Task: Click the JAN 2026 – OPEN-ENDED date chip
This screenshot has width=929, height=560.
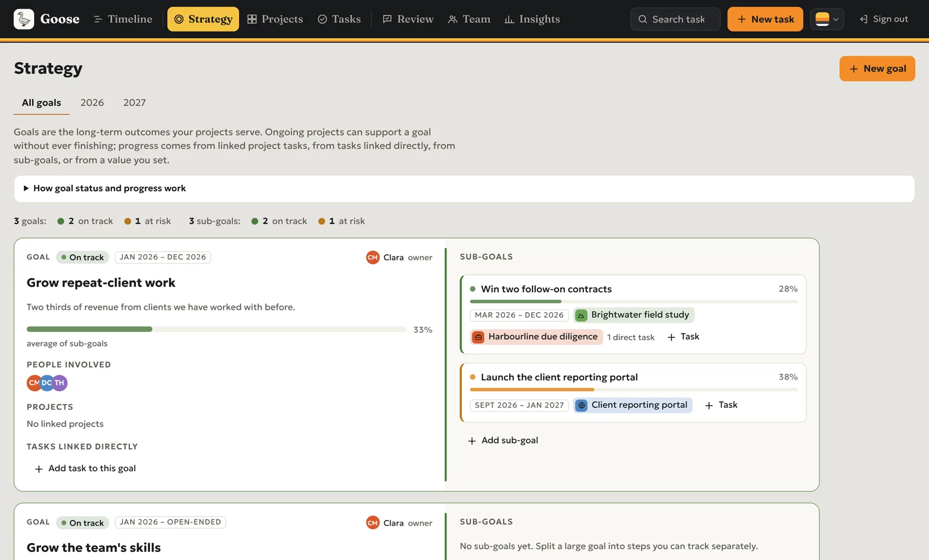Action: point(170,522)
